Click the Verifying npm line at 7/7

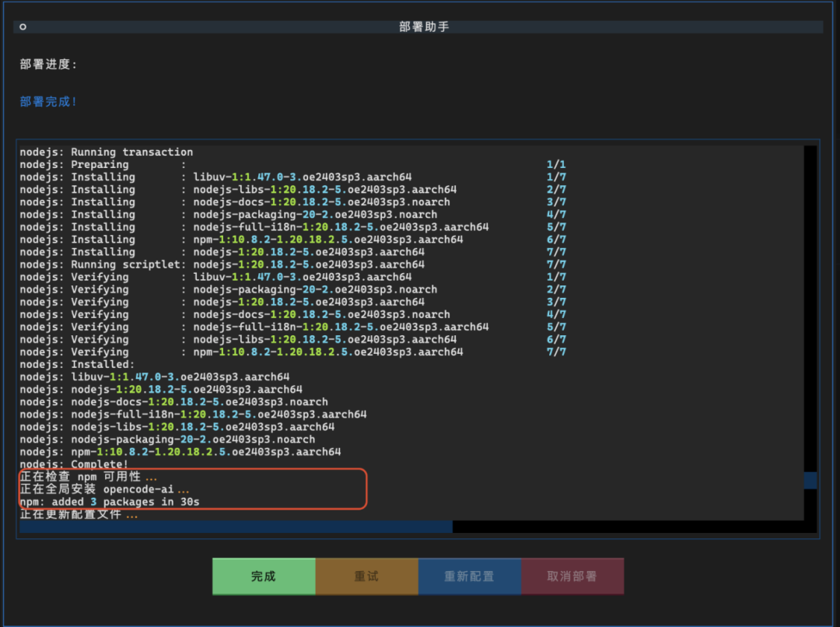(292, 352)
